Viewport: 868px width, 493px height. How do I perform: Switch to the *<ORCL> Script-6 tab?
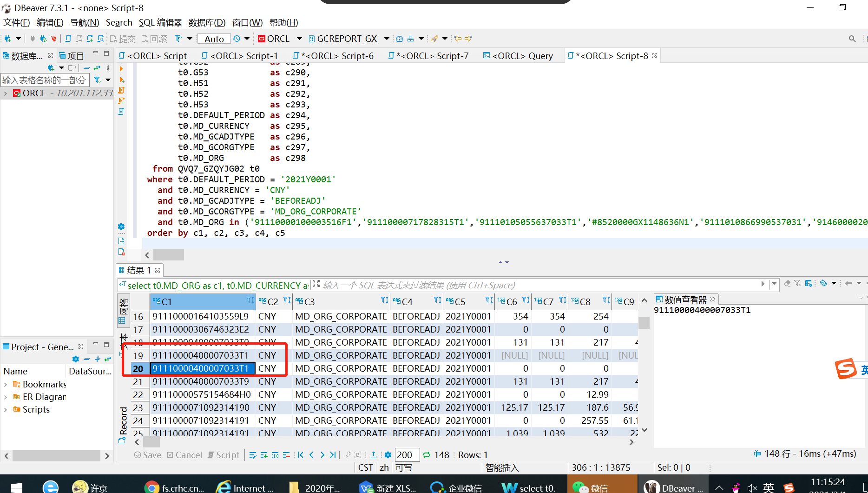[x=333, y=56]
